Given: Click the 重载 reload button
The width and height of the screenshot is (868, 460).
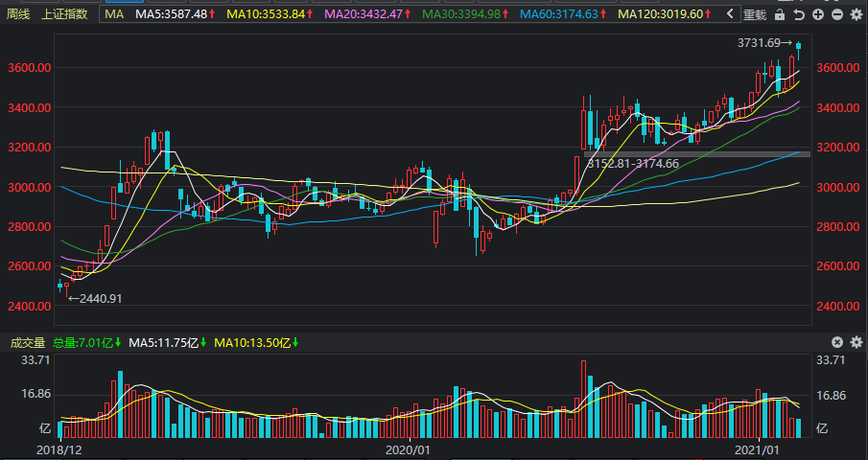Looking at the screenshot, I should pyautogui.click(x=756, y=14).
